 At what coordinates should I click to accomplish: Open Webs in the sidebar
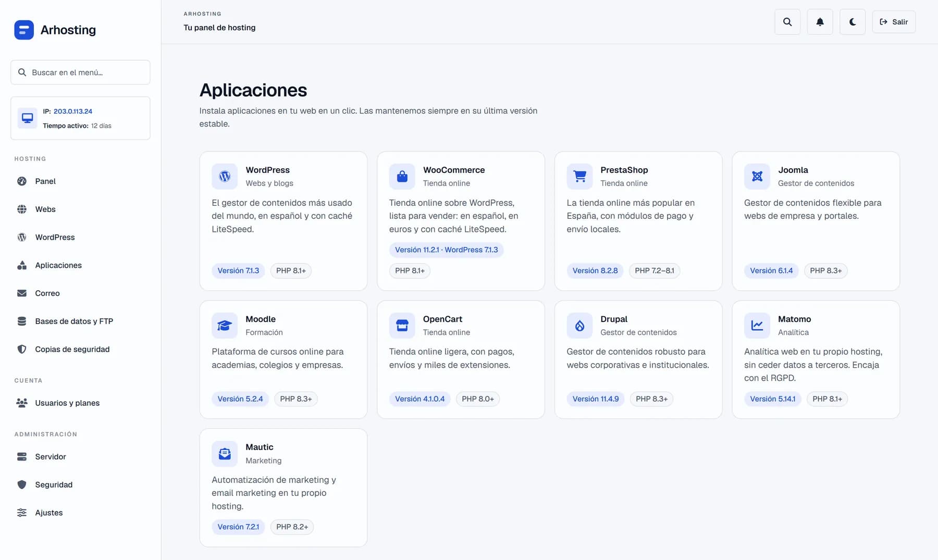[80, 209]
